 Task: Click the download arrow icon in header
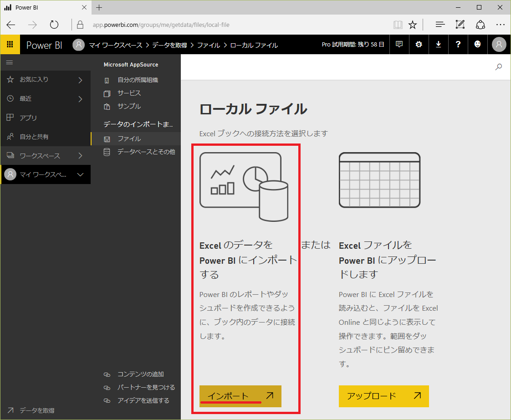click(x=439, y=44)
